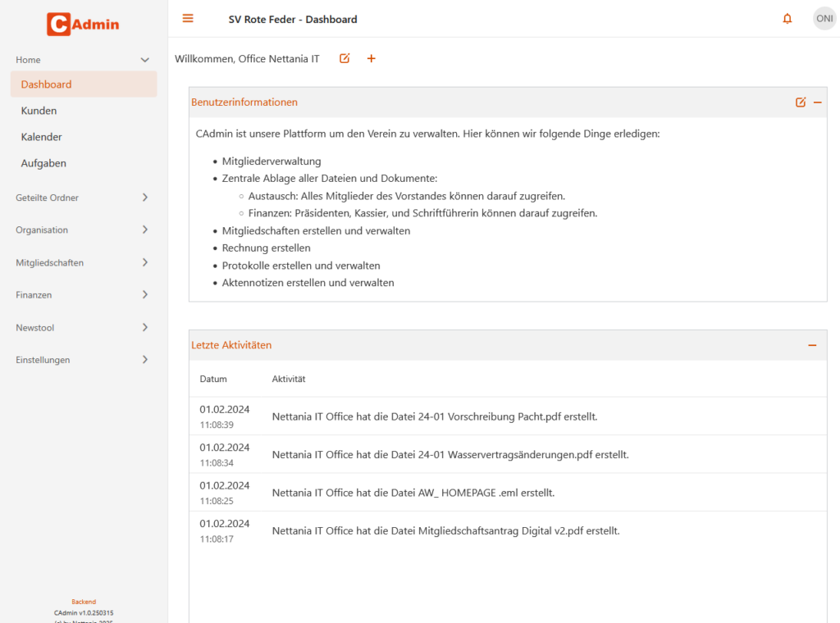Click the 11:08:17 timestamp

[x=217, y=539]
